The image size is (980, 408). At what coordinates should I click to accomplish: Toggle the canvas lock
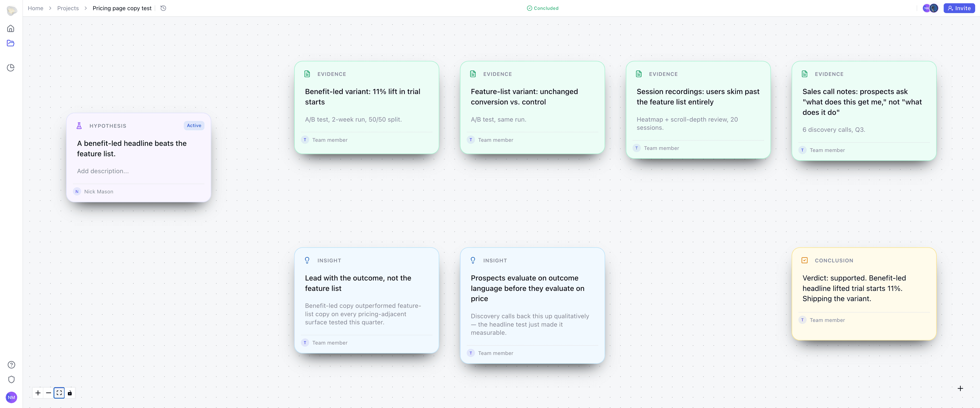(70, 393)
